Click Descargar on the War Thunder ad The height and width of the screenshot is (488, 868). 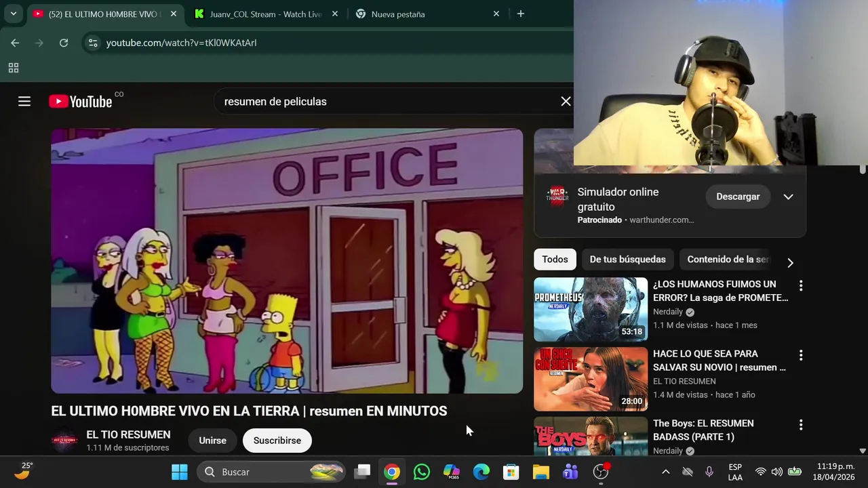tap(738, 197)
